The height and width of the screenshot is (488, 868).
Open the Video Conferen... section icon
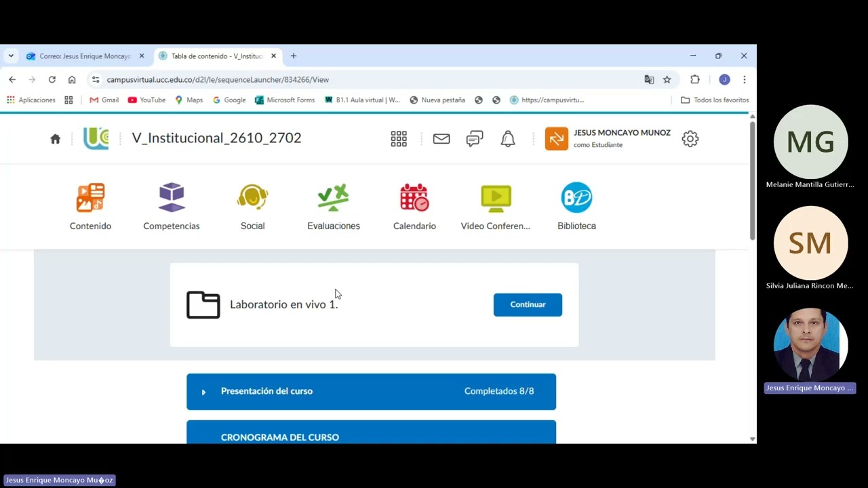(x=496, y=198)
